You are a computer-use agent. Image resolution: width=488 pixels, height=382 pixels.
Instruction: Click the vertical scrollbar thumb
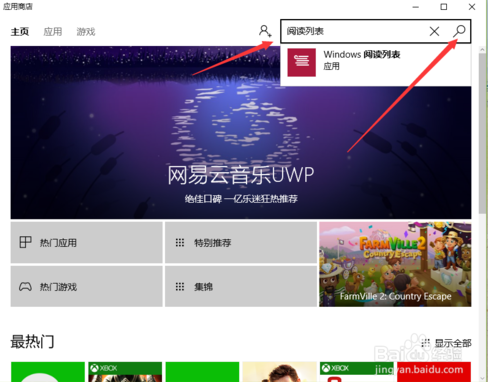[x=482, y=133]
